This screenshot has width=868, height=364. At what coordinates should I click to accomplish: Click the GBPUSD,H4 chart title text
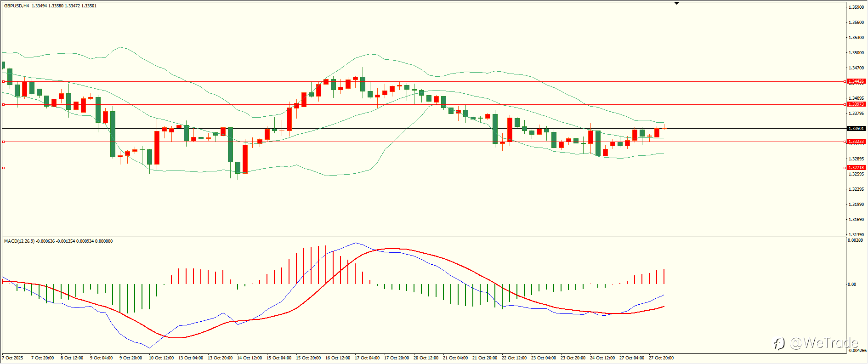(17, 6)
